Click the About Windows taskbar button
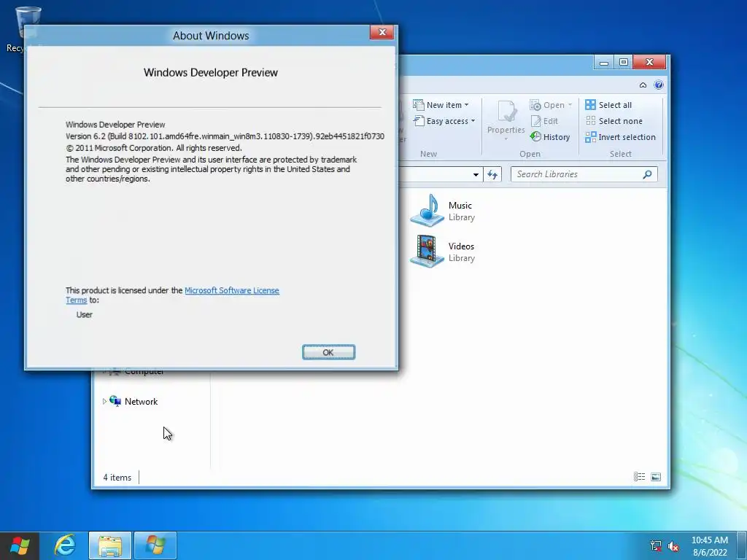Screen dimensions: 747x560 click(x=155, y=545)
